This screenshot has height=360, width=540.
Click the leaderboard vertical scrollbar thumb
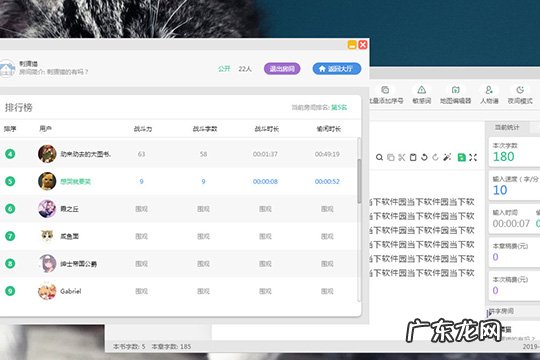[359, 181]
